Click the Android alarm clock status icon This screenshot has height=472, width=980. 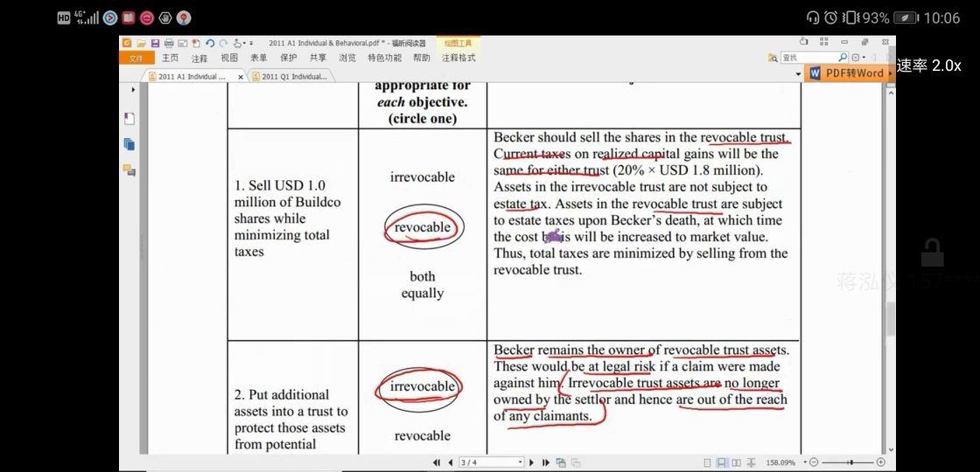pyautogui.click(x=830, y=17)
